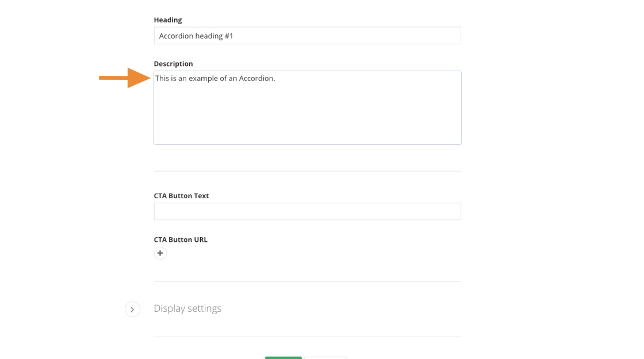
Task: Click the CTA Button URL label
Action: coord(181,240)
